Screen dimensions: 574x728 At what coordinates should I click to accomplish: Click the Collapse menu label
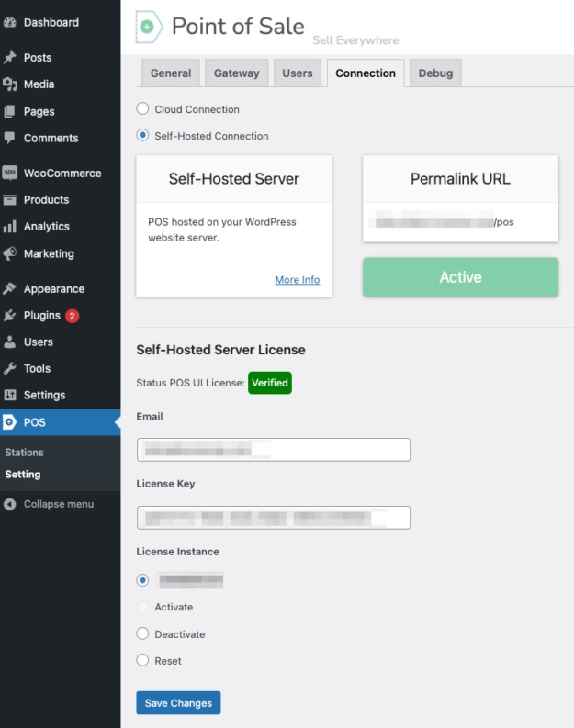pos(59,504)
